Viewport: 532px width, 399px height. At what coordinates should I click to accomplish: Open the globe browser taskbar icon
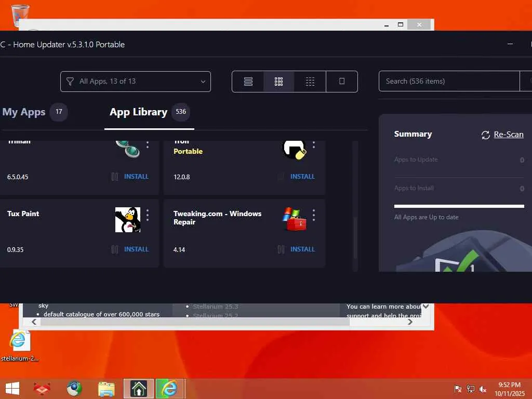tap(74, 389)
